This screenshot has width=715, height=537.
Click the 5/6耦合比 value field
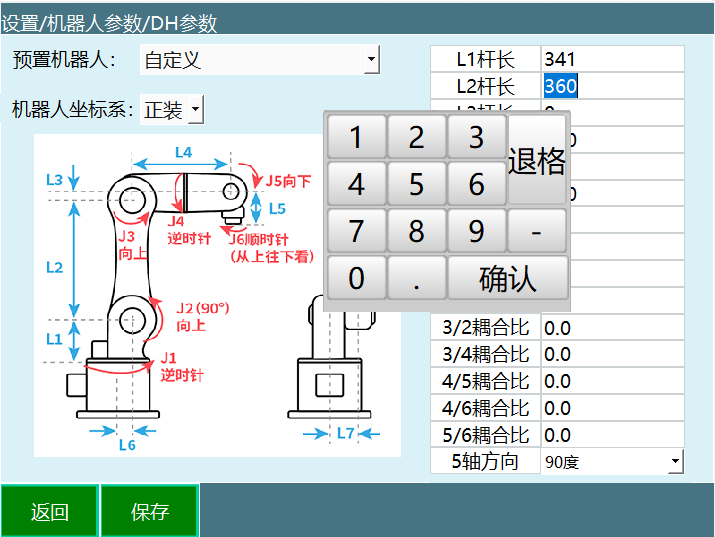click(x=611, y=436)
